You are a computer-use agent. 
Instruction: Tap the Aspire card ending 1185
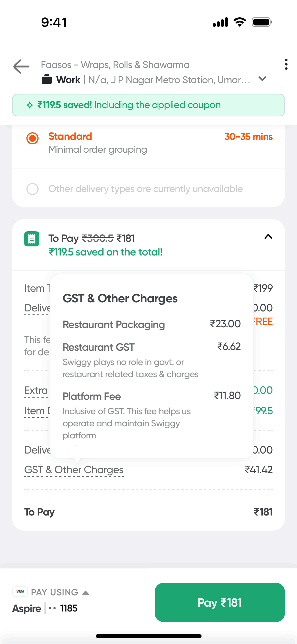coord(45,608)
